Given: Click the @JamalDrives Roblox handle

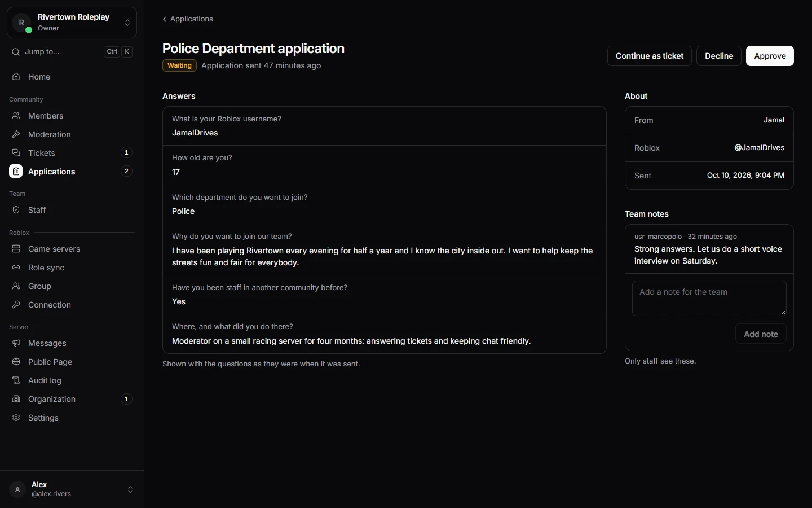Looking at the screenshot, I should pos(759,148).
